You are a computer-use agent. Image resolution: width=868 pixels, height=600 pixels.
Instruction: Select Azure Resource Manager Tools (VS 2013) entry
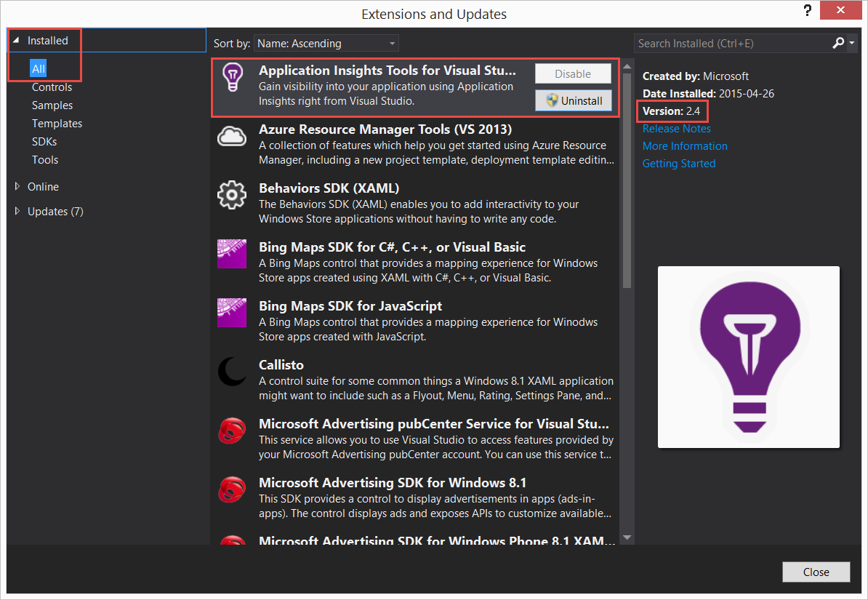pos(415,144)
